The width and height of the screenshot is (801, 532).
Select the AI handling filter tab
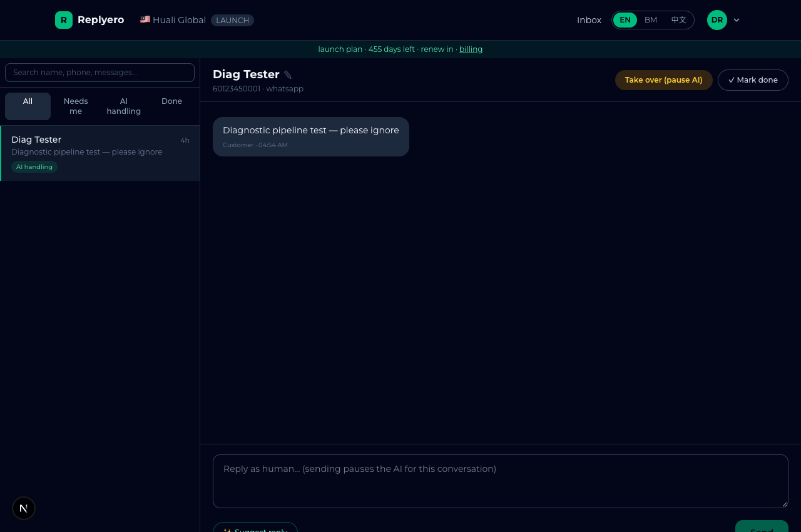point(124,106)
